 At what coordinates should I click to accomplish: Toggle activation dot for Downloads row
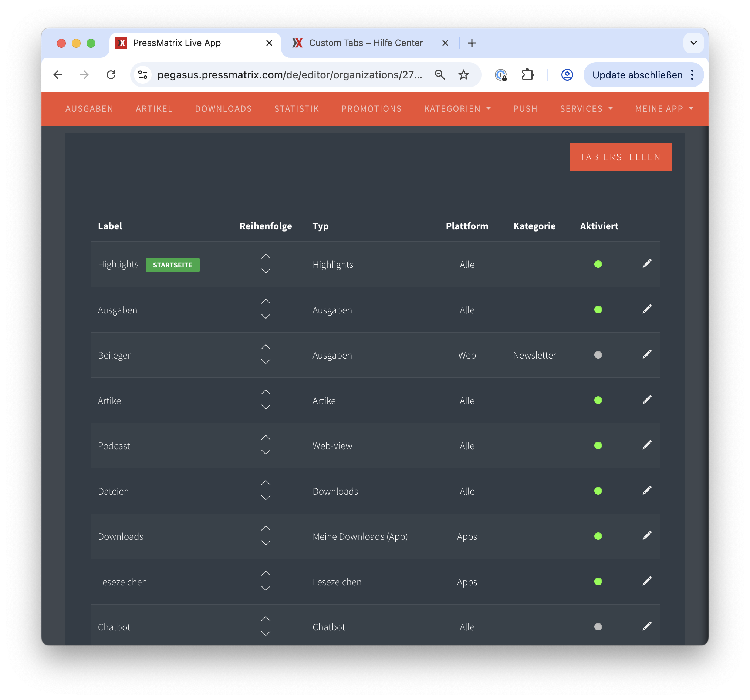tap(598, 536)
